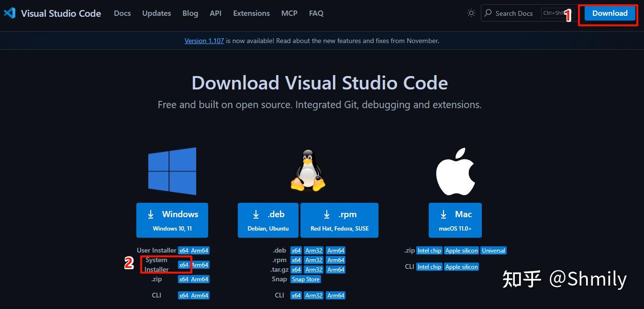Viewport: 644px width, 309px height.
Task: Download the .deb Debian, Ubuntu package
Action: [268, 220]
